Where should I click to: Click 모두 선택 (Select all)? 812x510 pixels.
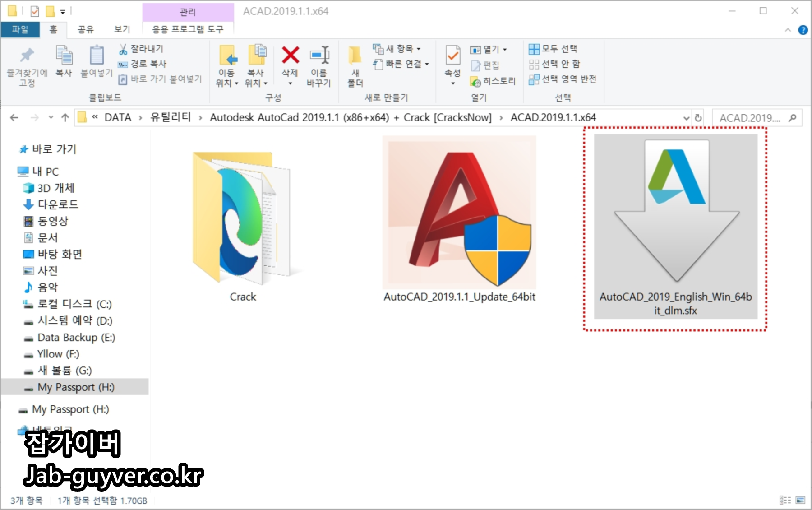553,49
